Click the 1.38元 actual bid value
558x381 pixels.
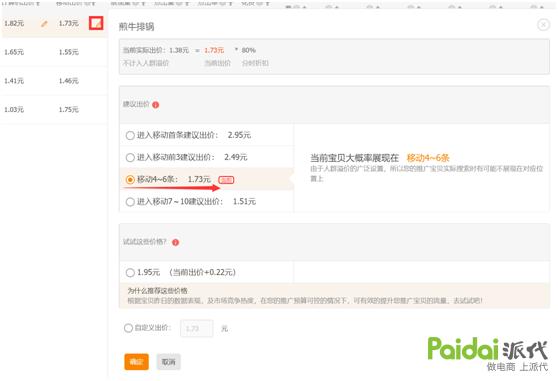(x=179, y=50)
